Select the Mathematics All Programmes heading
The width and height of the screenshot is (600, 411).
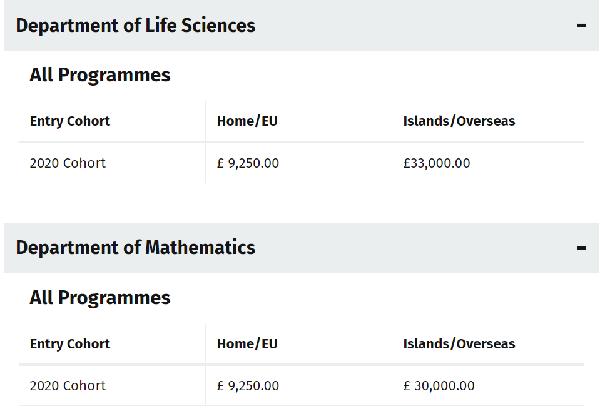pos(100,298)
